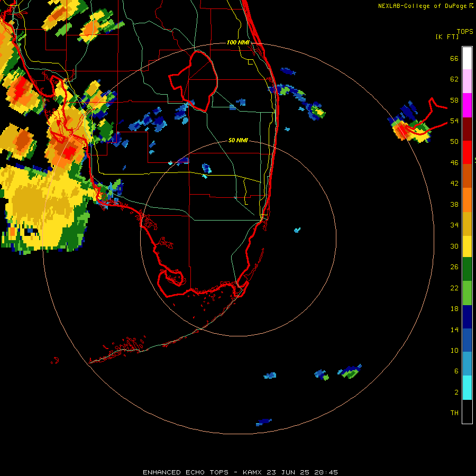Click the dark orange legend swatch
This screenshot has height=476, width=476.
coord(467,176)
